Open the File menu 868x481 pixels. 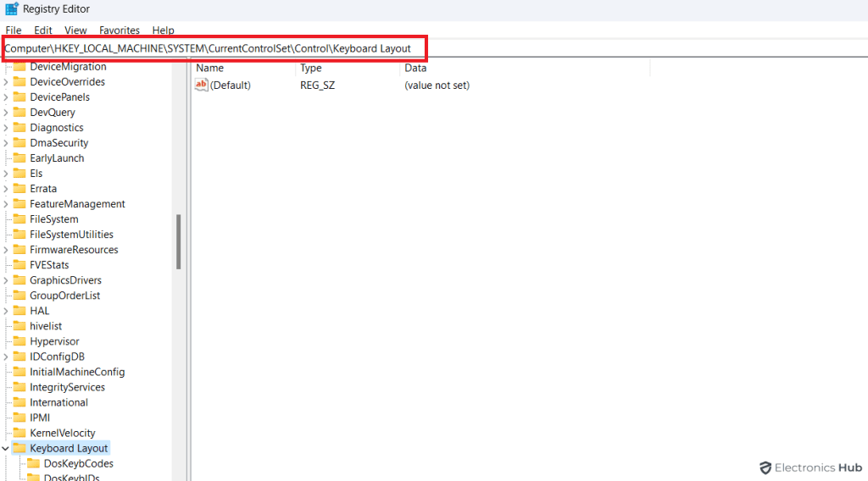(14, 30)
